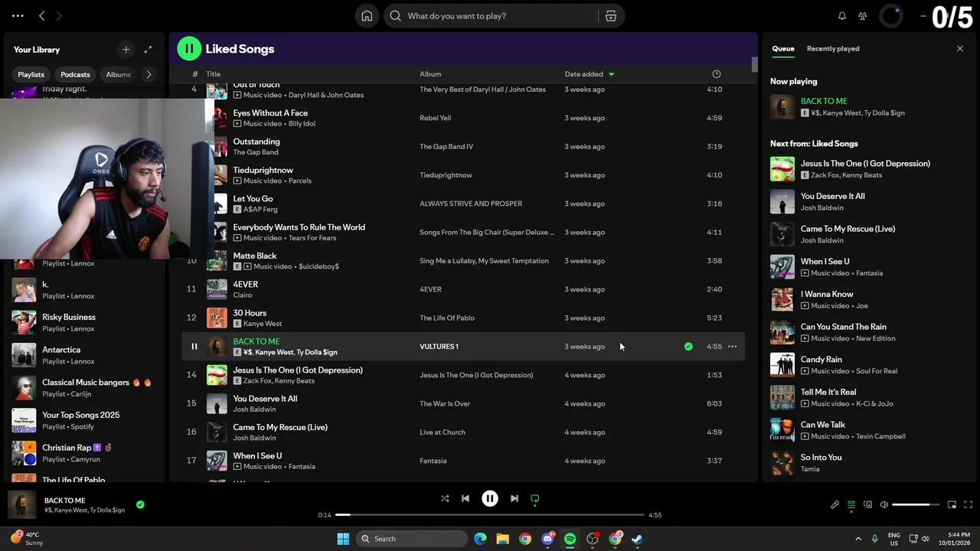Click the Browse icon in search bar
This screenshot has width=980, height=551.
[610, 16]
